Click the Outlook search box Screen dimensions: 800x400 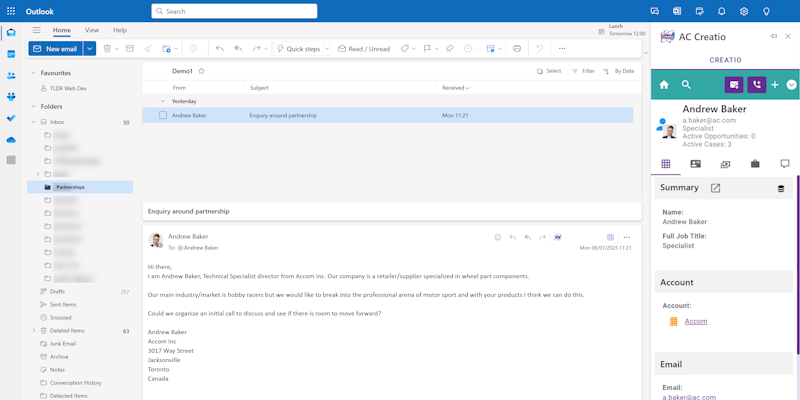click(x=234, y=11)
